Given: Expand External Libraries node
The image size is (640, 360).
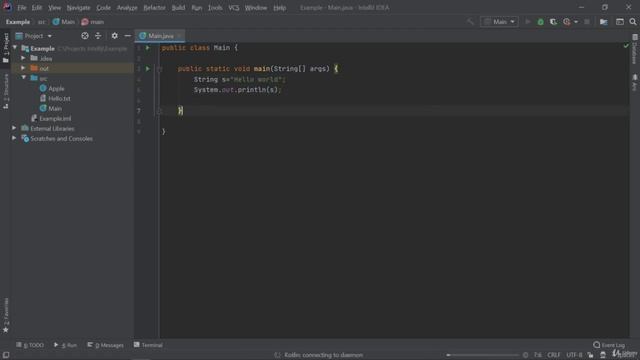Looking at the screenshot, I should (14, 128).
